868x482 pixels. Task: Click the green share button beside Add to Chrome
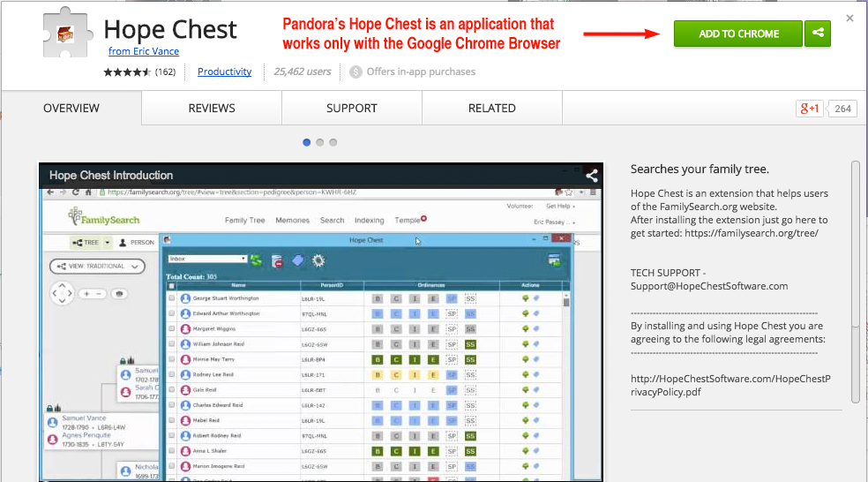pyautogui.click(x=818, y=34)
